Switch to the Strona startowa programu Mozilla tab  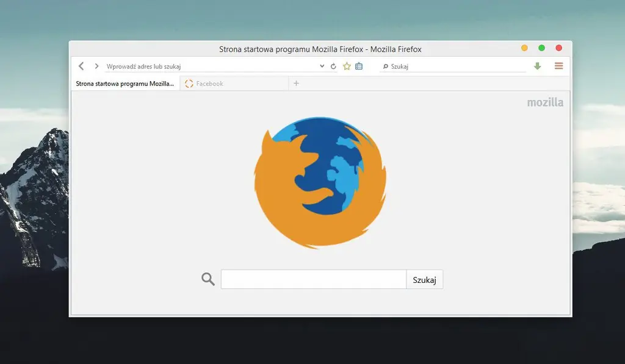click(125, 84)
